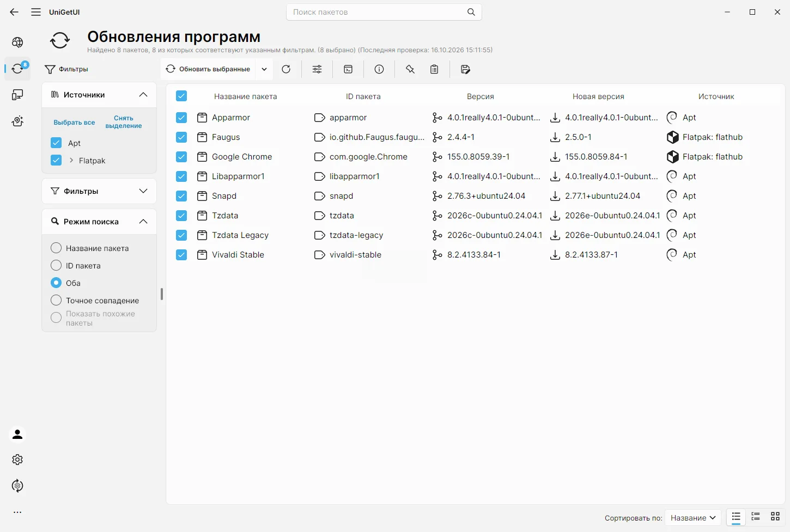Select the 'Точное совпадение' radio option
Viewport: 790px width, 532px height.
tap(56, 301)
